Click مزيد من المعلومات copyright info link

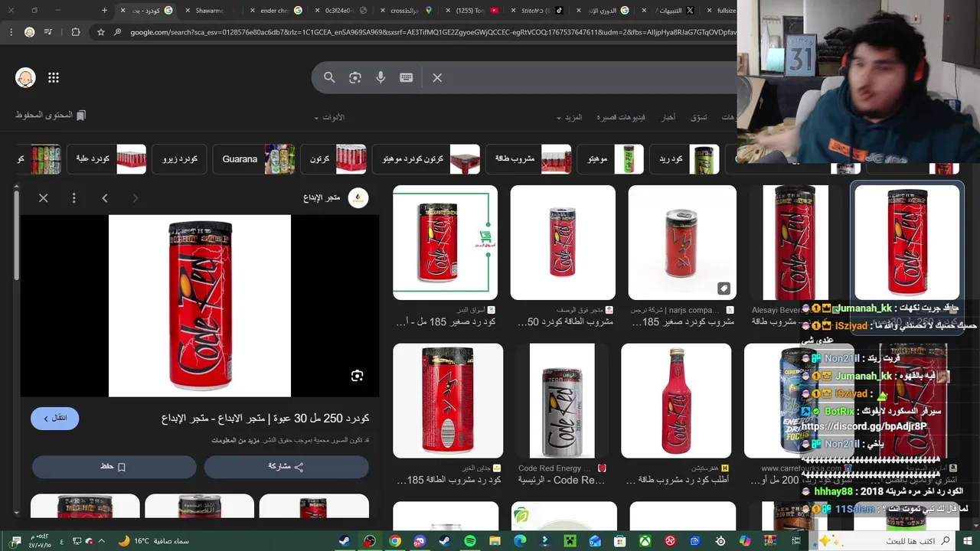[x=234, y=440]
